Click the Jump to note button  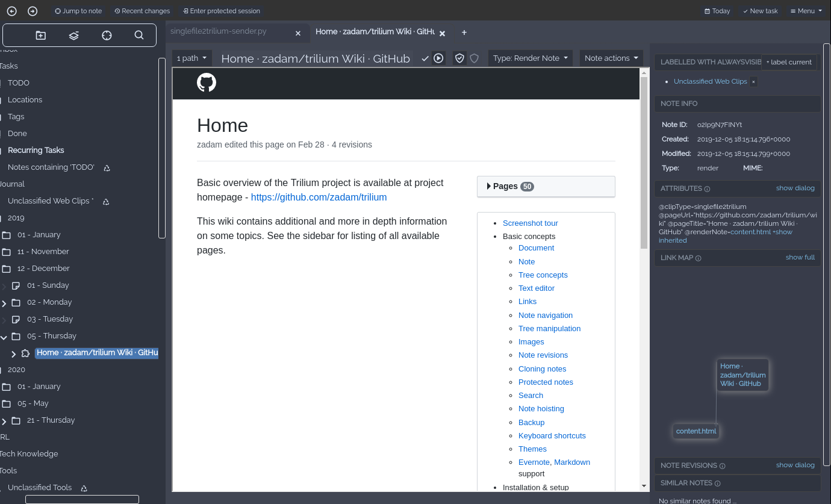(x=78, y=11)
